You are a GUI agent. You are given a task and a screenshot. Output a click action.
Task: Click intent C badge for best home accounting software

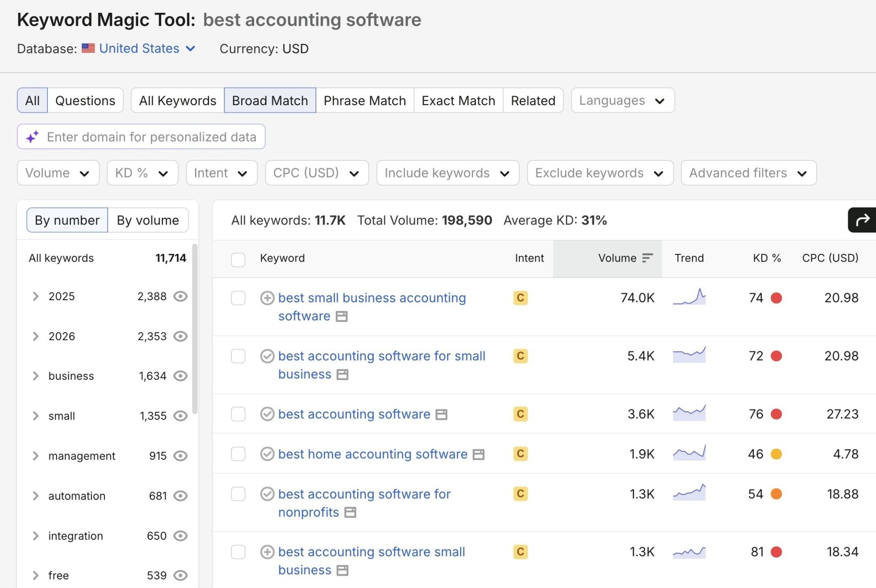coord(521,453)
